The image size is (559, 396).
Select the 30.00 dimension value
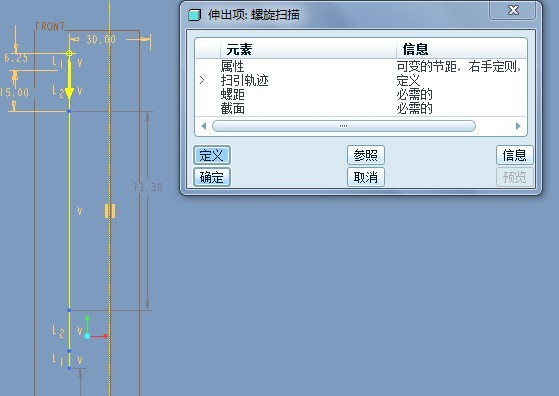point(101,40)
